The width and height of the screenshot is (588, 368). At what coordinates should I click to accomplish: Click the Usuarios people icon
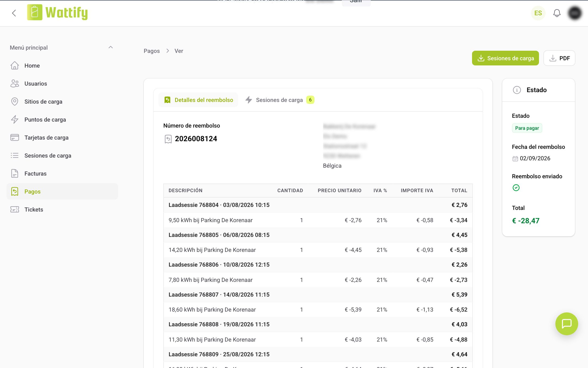[15, 84]
